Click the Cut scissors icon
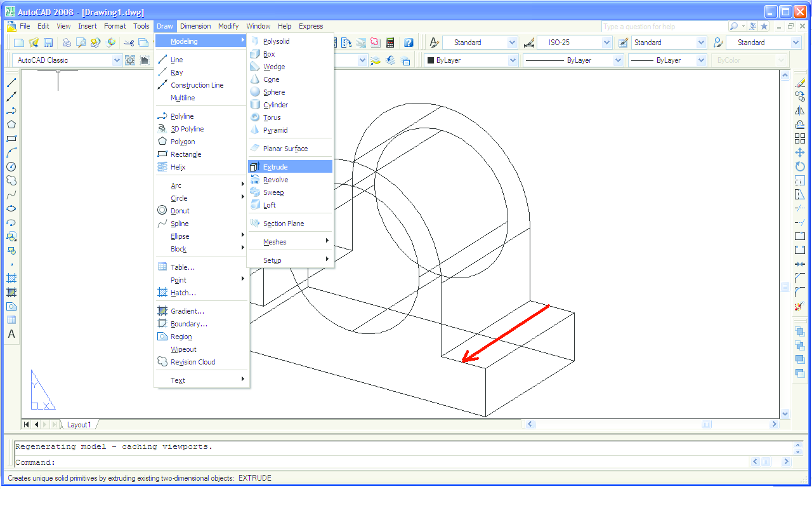The image size is (812, 508). coord(129,43)
